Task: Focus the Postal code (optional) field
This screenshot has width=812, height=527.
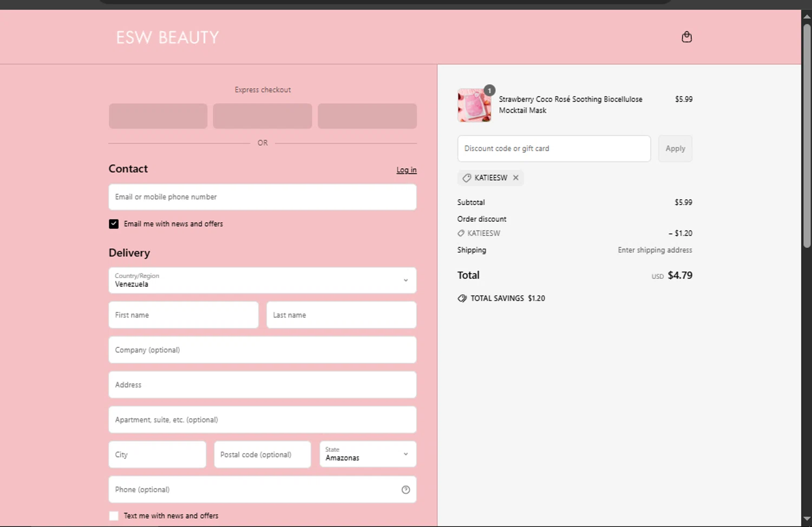Action: click(263, 454)
